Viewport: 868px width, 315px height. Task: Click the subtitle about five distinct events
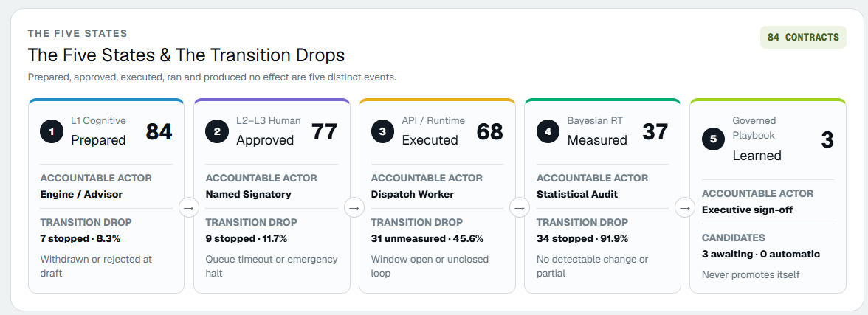click(212, 77)
